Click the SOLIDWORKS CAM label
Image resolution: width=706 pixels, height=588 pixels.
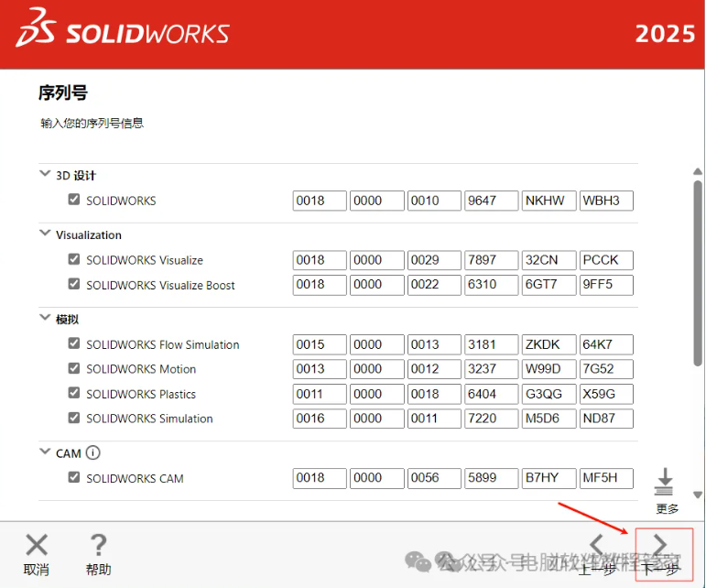coord(135,479)
